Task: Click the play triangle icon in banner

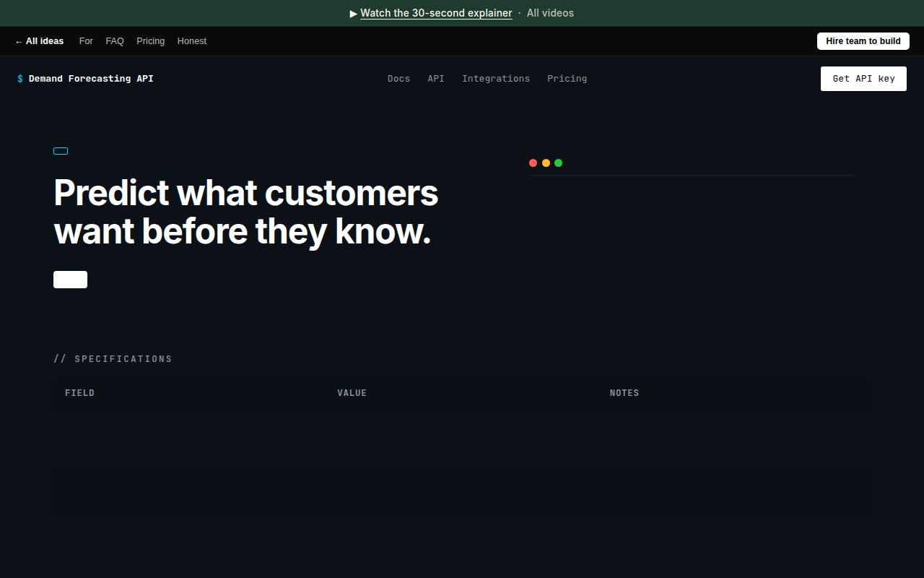Action: tap(354, 13)
